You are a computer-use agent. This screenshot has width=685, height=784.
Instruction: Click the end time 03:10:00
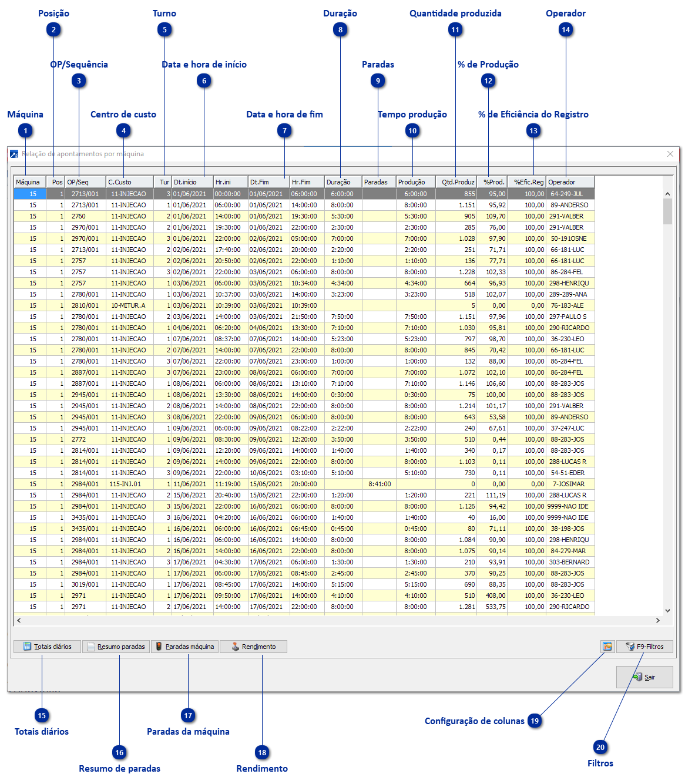coord(307,473)
